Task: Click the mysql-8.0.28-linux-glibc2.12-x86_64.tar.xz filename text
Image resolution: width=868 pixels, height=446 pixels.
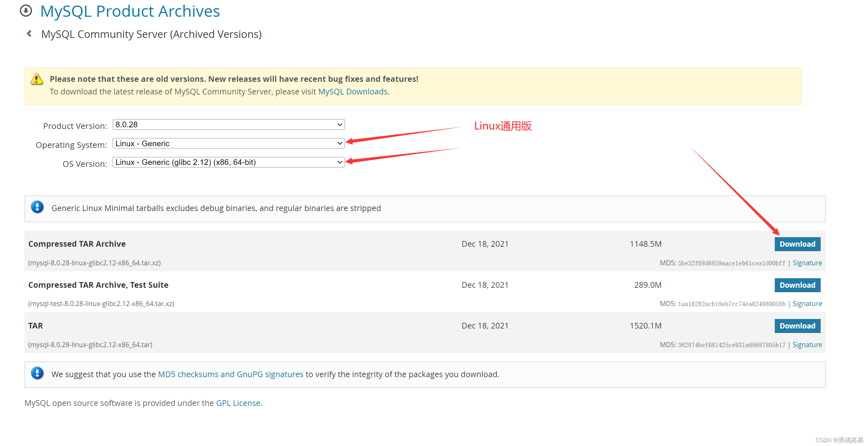Action: (x=95, y=263)
